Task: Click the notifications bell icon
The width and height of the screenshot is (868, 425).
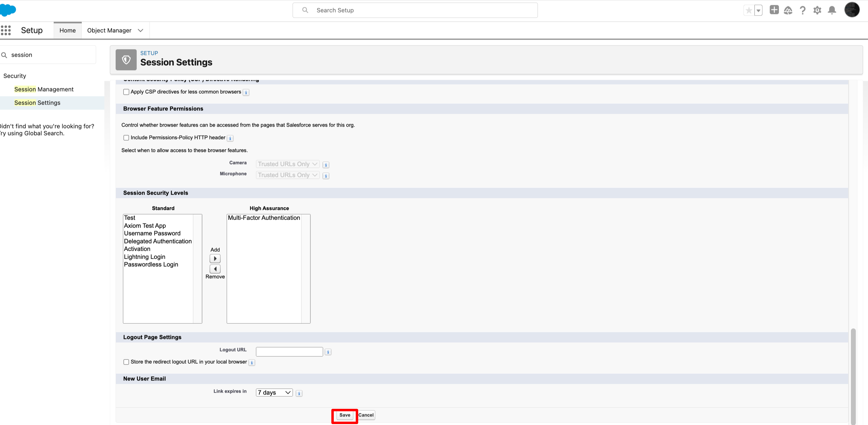Action: click(x=832, y=10)
